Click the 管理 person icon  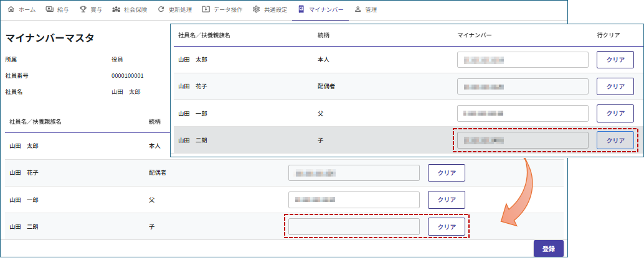(358, 10)
